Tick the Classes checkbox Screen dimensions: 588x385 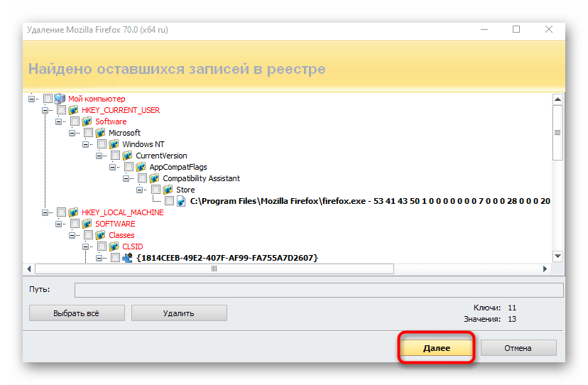89,235
